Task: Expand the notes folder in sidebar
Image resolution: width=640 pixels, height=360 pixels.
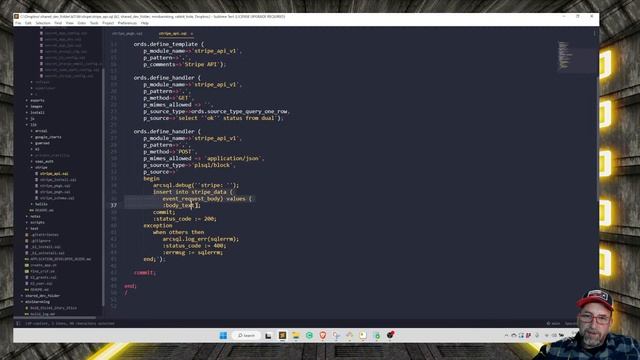Action: pyautogui.click(x=36, y=216)
